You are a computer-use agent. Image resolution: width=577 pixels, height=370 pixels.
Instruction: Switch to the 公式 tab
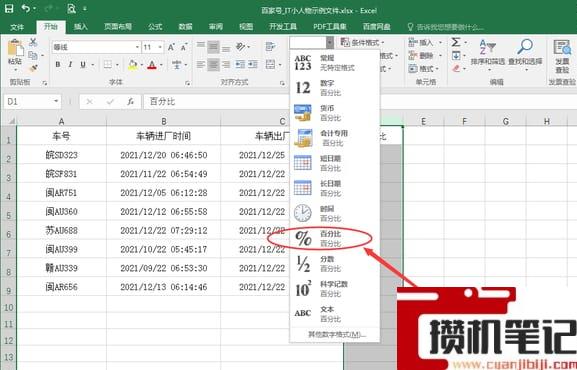coord(155,27)
